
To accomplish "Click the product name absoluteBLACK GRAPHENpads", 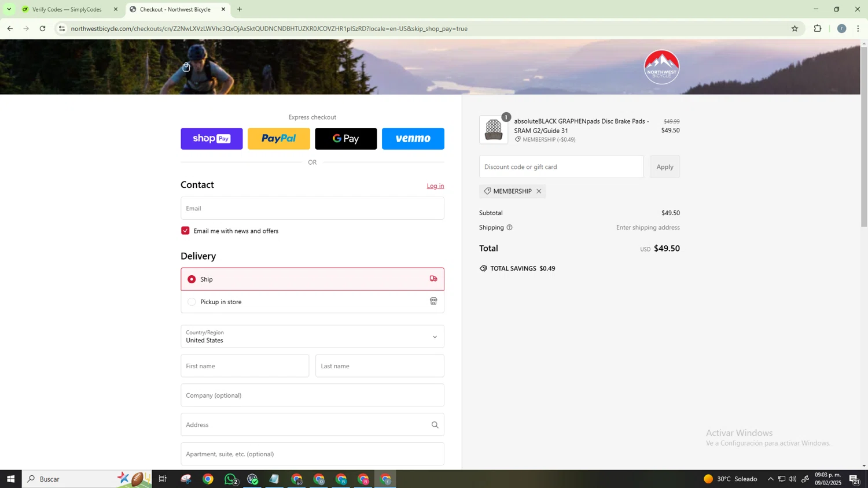I will [582, 126].
